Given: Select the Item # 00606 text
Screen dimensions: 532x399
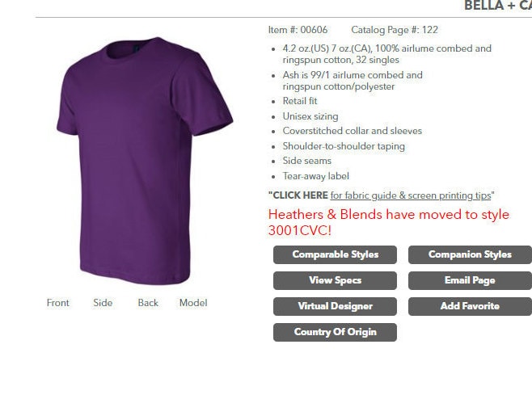Looking at the screenshot, I should click(298, 30).
